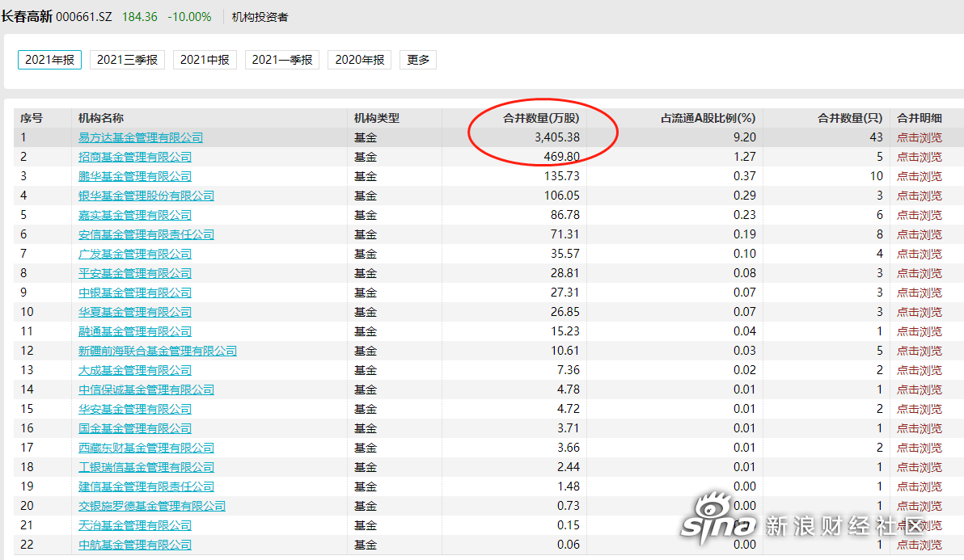This screenshot has height=560, width=964.
Task: Click 点击浏览 for row 19 建信基金
Action: coord(920,487)
